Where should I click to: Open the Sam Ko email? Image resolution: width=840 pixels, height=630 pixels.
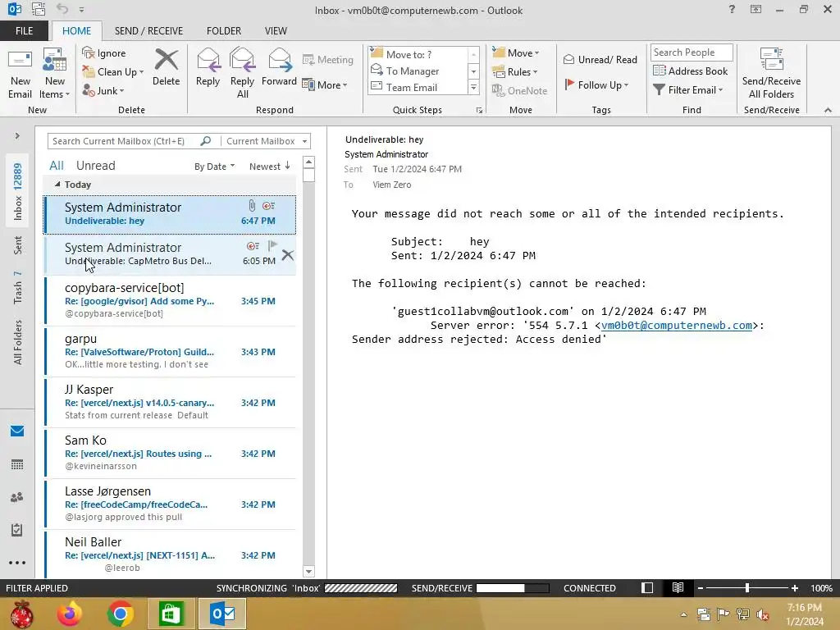(170, 453)
